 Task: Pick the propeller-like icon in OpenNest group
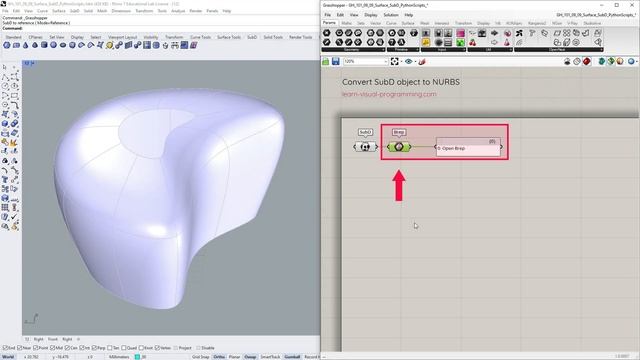[519, 33]
